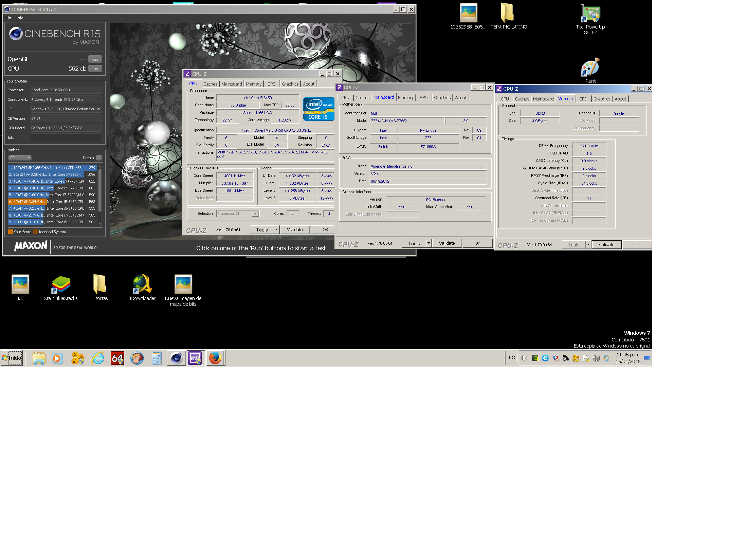Select Start BlueStacks desktop icon
The image size is (747, 560).
[61, 288]
